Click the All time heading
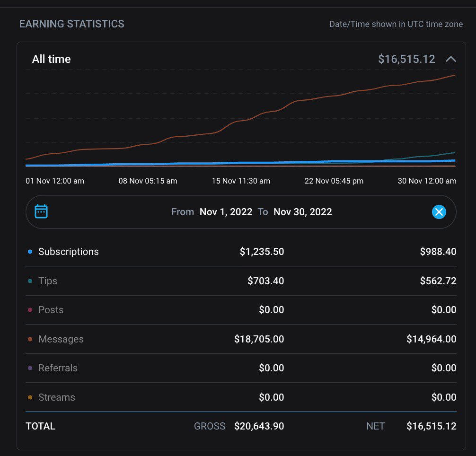 [x=51, y=59]
